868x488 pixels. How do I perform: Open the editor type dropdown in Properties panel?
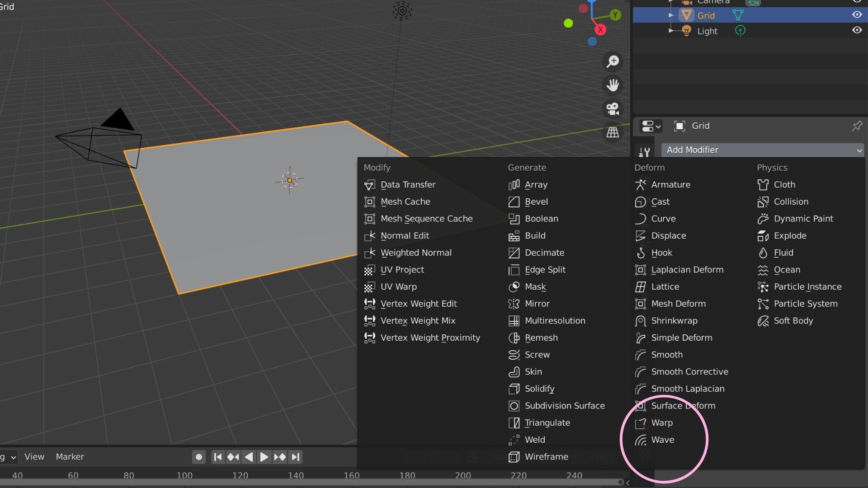click(x=650, y=127)
